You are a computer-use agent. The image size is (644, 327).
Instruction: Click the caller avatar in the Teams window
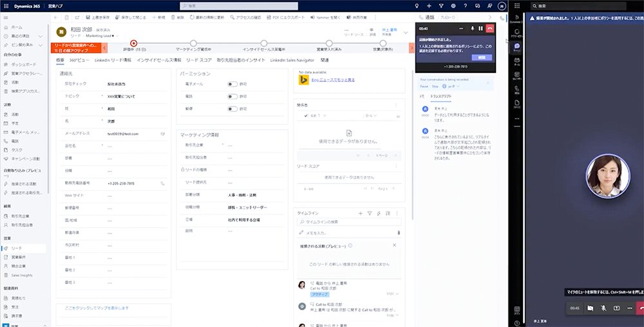607,176
